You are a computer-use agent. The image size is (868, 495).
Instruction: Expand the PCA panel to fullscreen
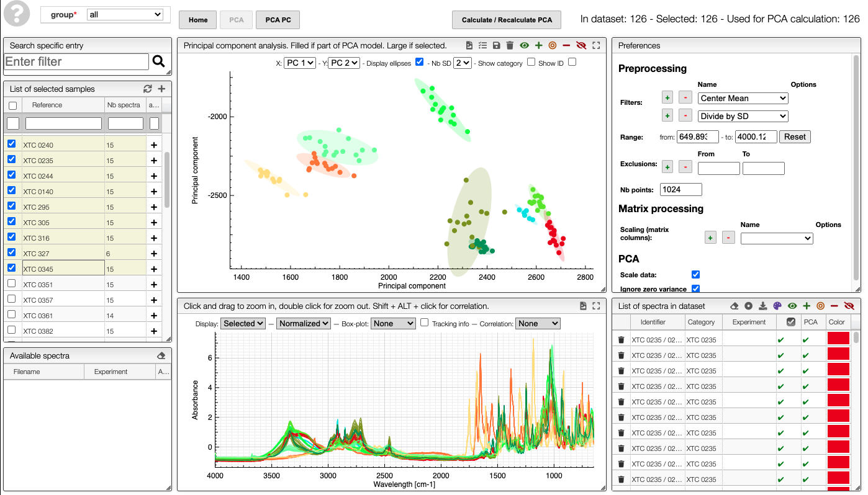click(x=596, y=45)
